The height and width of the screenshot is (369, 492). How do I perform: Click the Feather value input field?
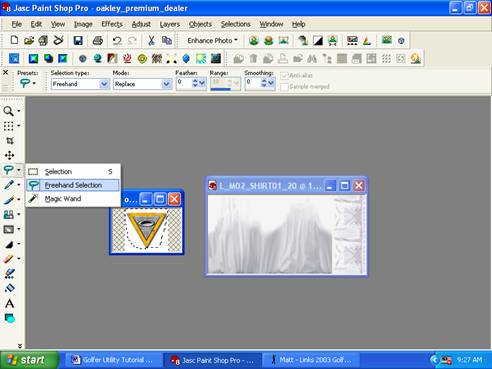[184, 83]
